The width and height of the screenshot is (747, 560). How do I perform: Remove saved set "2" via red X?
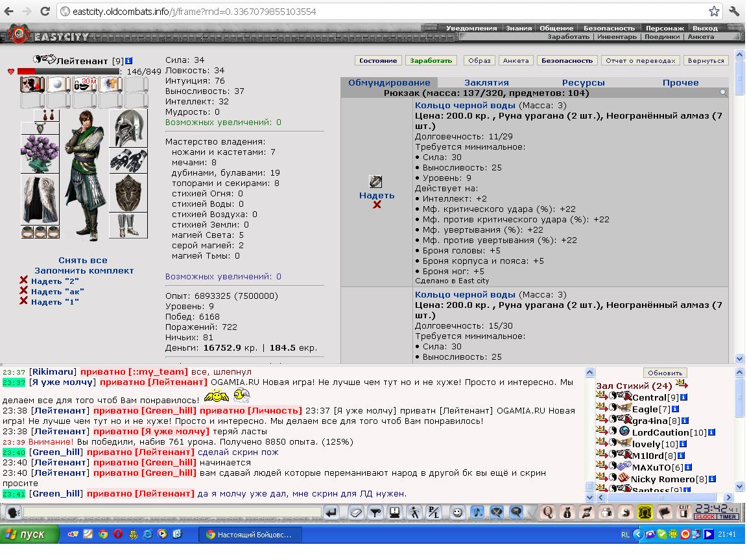pyautogui.click(x=23, y=281)
